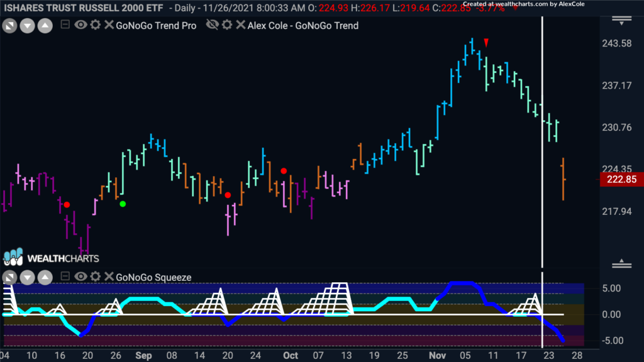Remove the Alex Cole - GoNoGo Trend indicator
Screen dimensions: 644x362
tap(241, 25)
